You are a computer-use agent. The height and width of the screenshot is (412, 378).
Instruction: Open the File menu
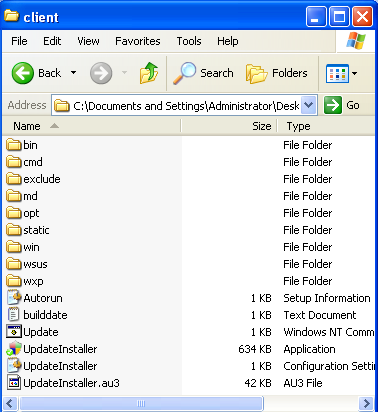point(19,41)
